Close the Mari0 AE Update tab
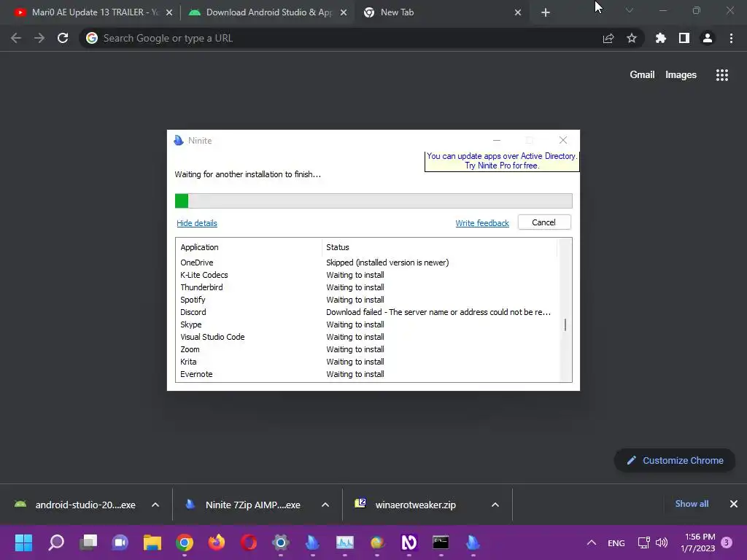The image size is (747, 560). point(169,13)
